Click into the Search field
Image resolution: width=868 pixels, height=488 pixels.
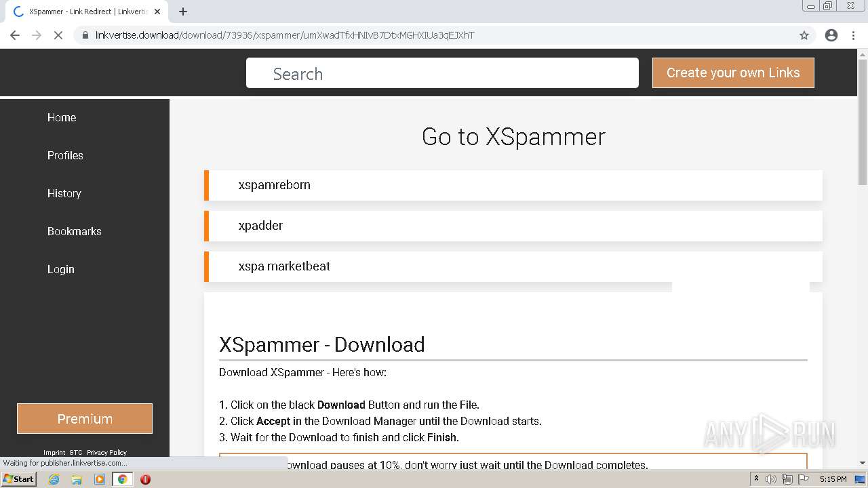pos(442,73)
